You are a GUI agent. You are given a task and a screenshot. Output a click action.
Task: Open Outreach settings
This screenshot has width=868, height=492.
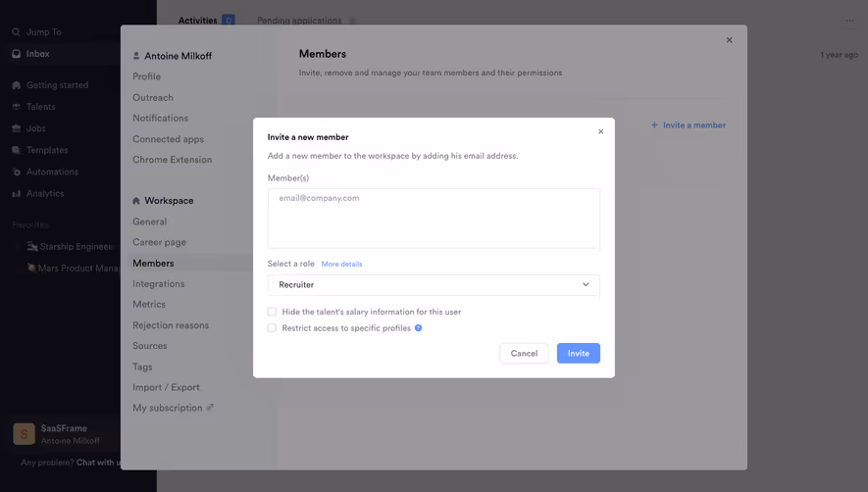point(153,97)
